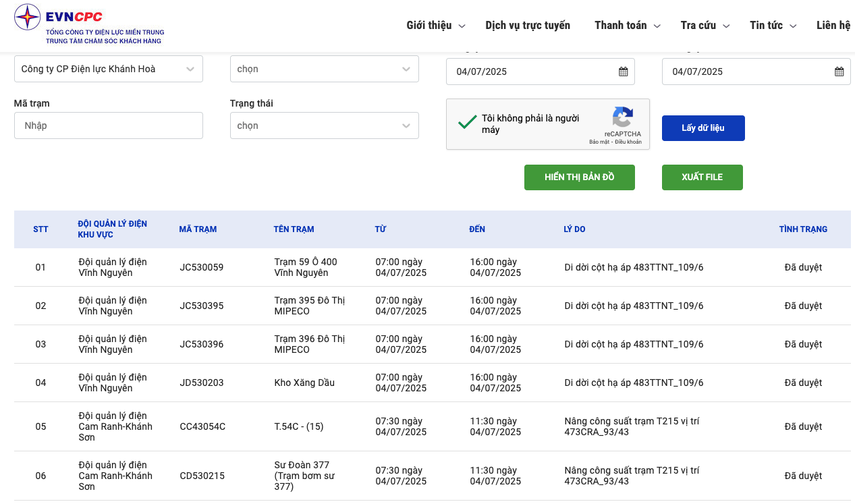Toggle the 'Tôi không phải là người máy' checkbox
This screenshot has width=855, height=504.
pos(467,123)
